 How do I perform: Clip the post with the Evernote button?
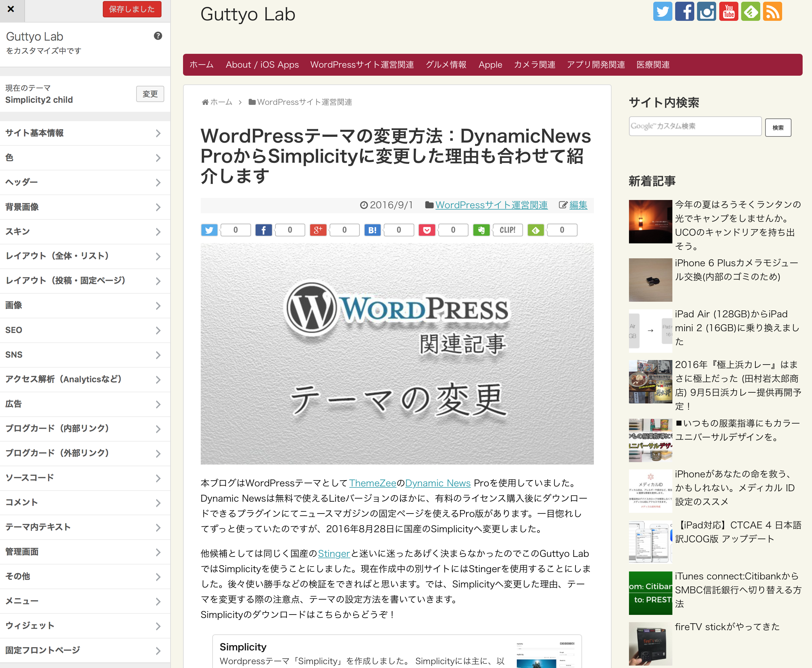tap(481, 230)
